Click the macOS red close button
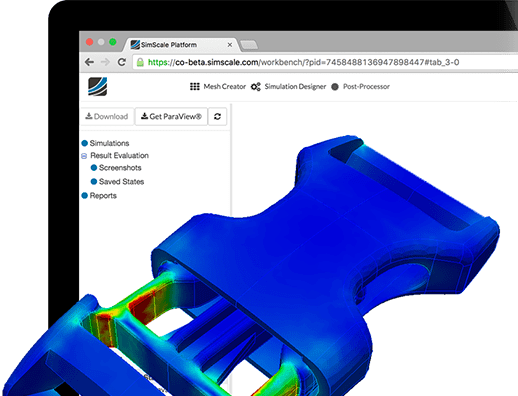The width and height of the screenshot is (518, 396). pos(89,42)
